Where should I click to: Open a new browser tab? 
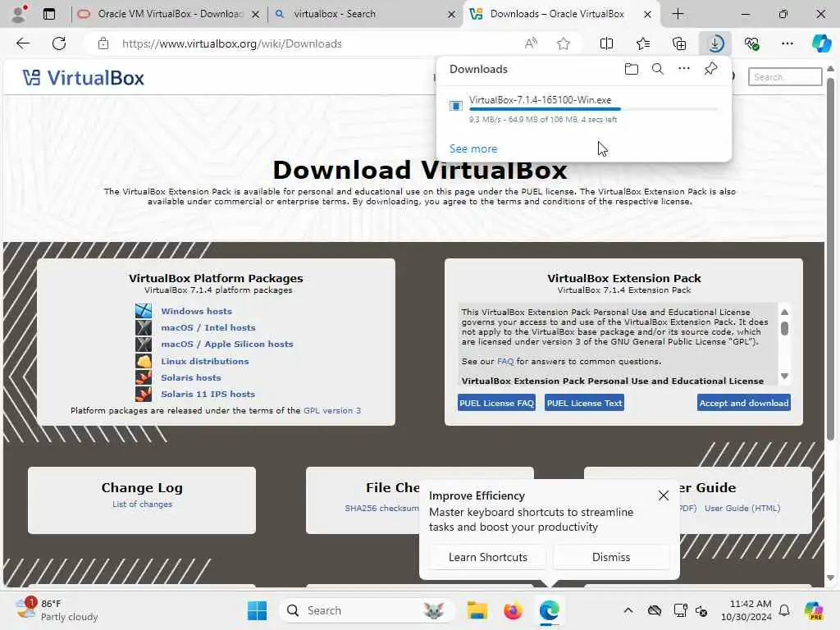tap(678, 14)
